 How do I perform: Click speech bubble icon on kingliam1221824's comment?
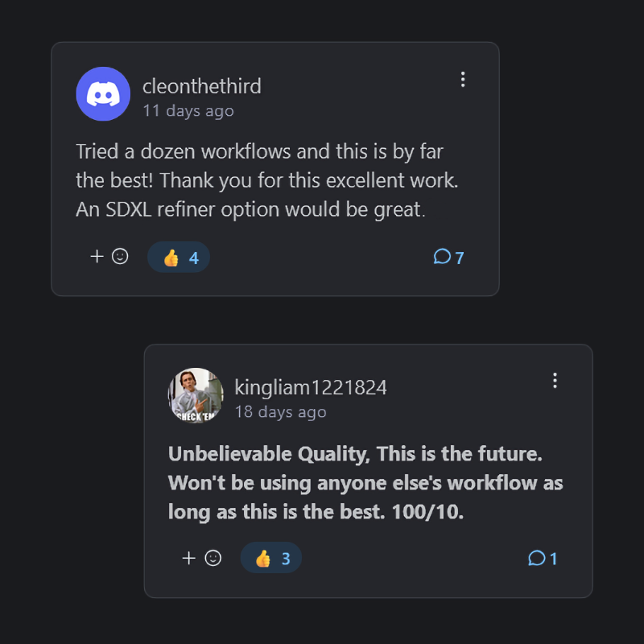click(536, 558)
